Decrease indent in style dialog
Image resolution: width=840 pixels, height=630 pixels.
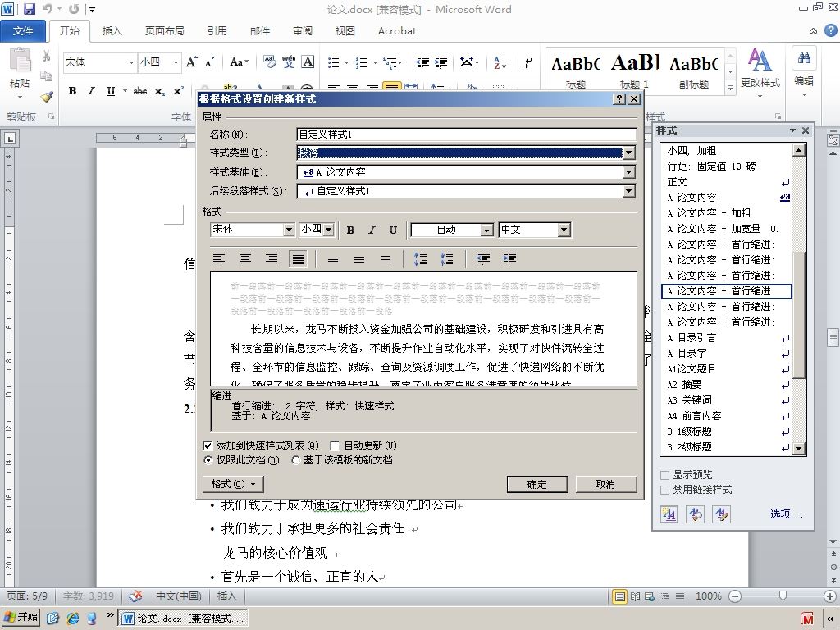click(483, 259)
